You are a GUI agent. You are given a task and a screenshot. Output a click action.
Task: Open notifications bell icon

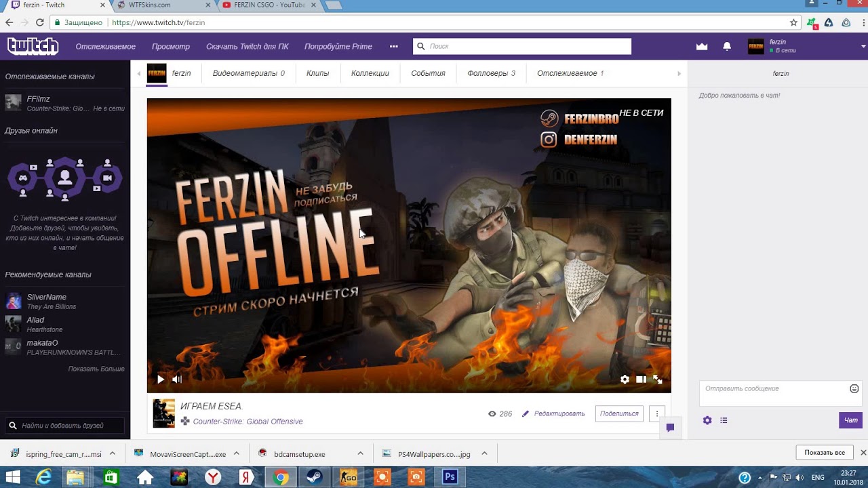727,46
